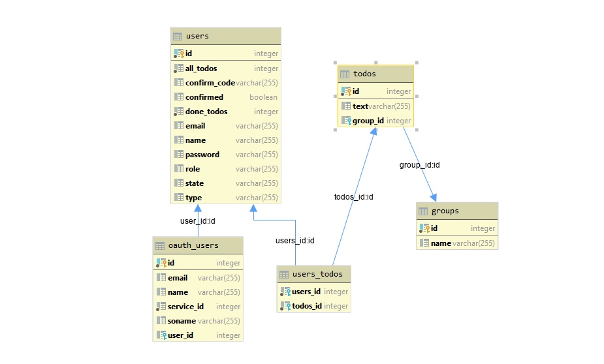Click the users_todos table header icon
Screen dimensions: 604x364
click(284, 275)
